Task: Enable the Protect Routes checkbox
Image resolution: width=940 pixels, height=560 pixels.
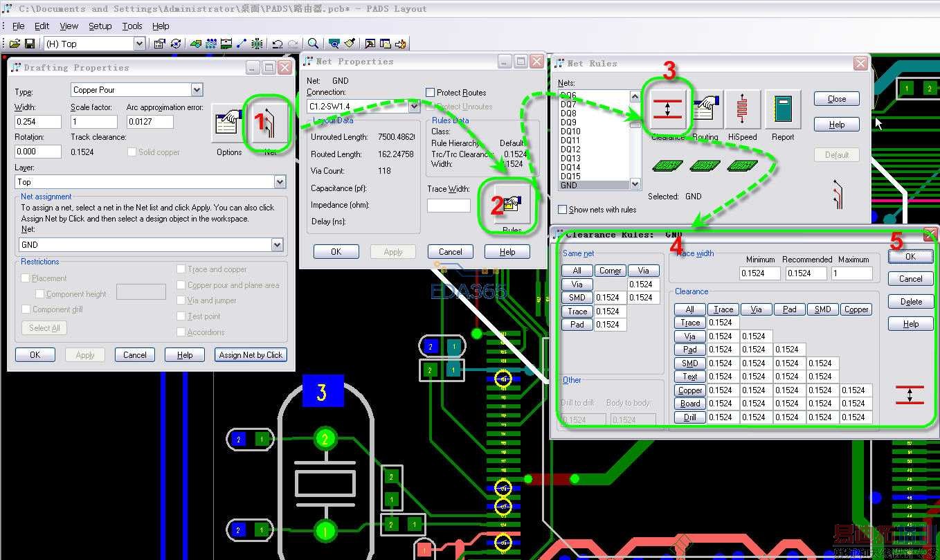Action: coord(430,93)
